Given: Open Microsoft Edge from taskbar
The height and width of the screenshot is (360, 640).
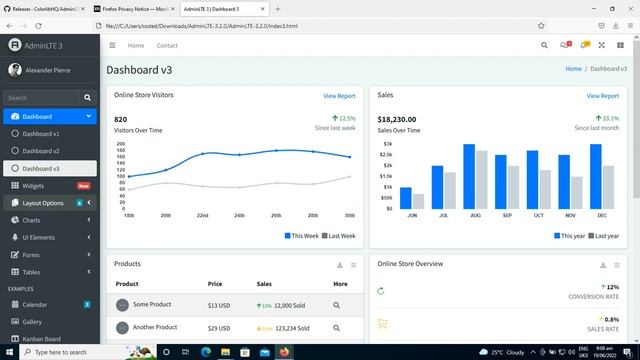Looking at the screenshot, I should [x=206, y=352].
